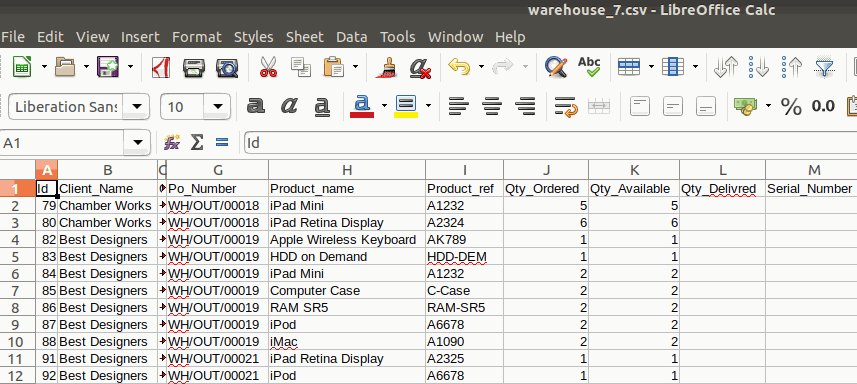857x384 pixels.
Task: Click the Insert rows icon
Action: [629, 67]
